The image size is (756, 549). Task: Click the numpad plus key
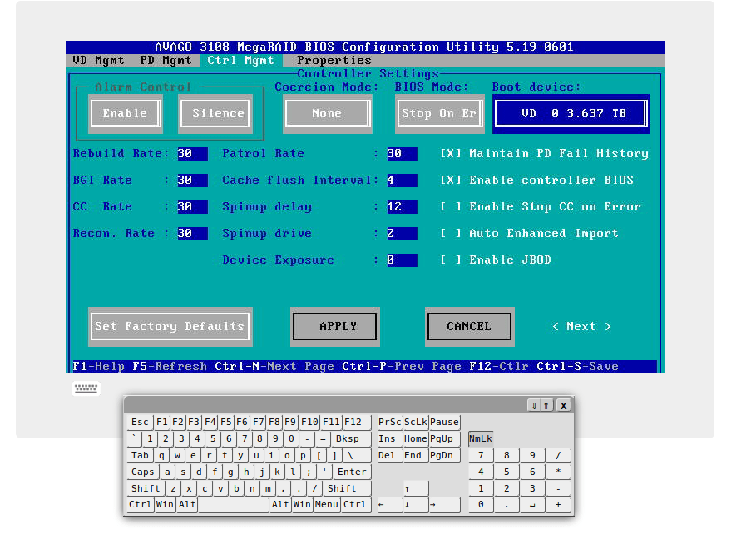pos(558,505)
